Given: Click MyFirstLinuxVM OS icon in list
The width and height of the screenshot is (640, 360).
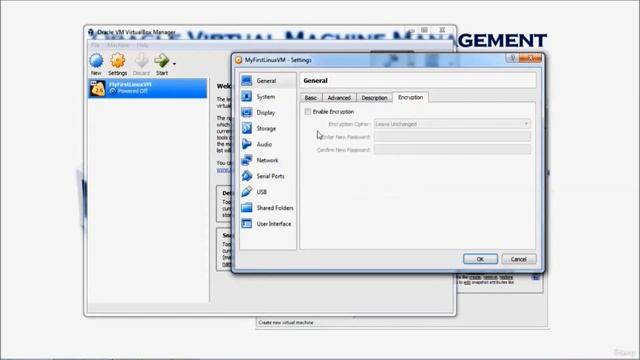Looking at the screenshot, I should click(x=98, y=88).
